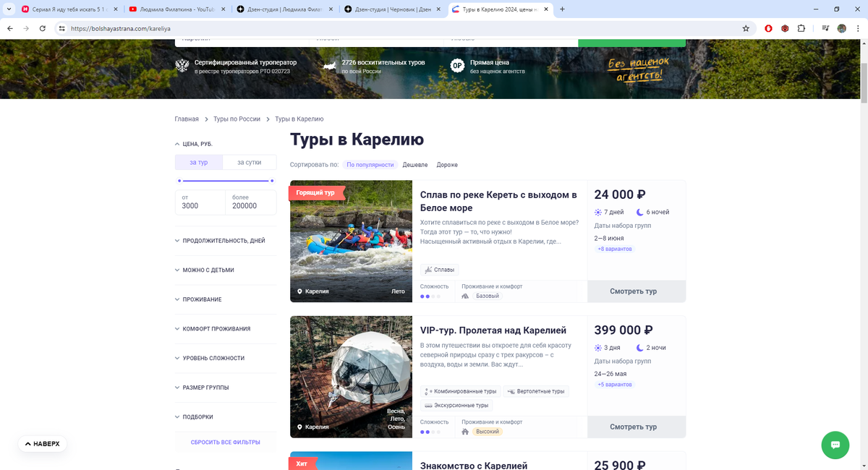This screenshot has width=868, height=470.
Task: Click the sun icon beside 3 дня
Action: [x=598, y=348]
